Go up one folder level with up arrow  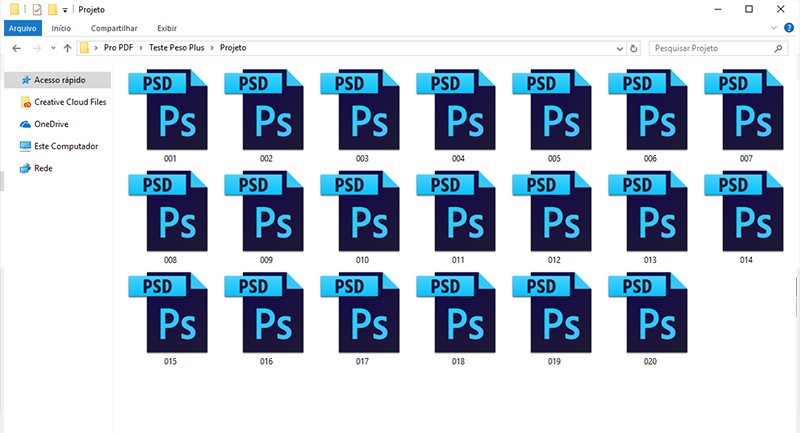67,48
